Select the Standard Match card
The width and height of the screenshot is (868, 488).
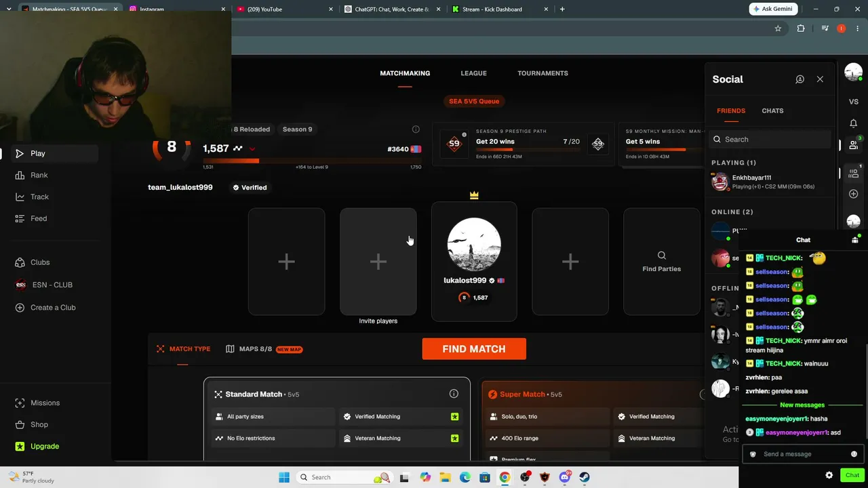(x=337, y=419)
